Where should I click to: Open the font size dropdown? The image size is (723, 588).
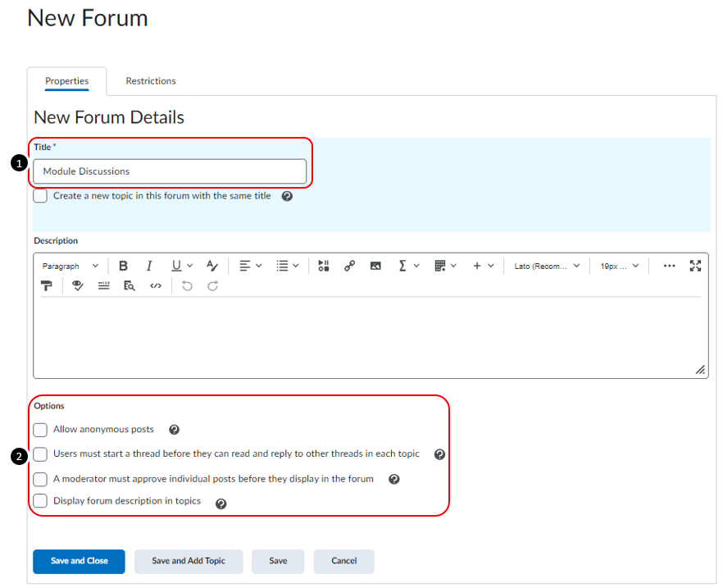coord(615,265)
